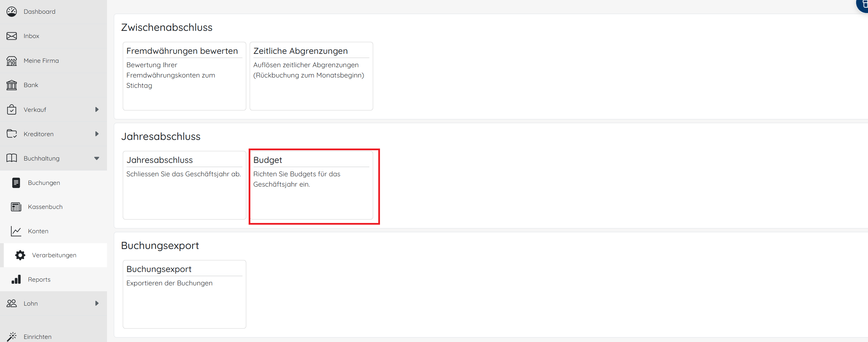Image resolution: width=868 pixels, height=342 pixels.
Task: Select Verarbeitungen in the sidebar
Action: click(54, 255)
